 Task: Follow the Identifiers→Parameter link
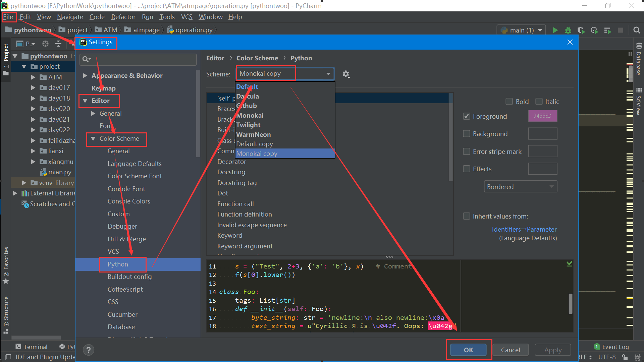pyautogui.click(x=524, y=229)
